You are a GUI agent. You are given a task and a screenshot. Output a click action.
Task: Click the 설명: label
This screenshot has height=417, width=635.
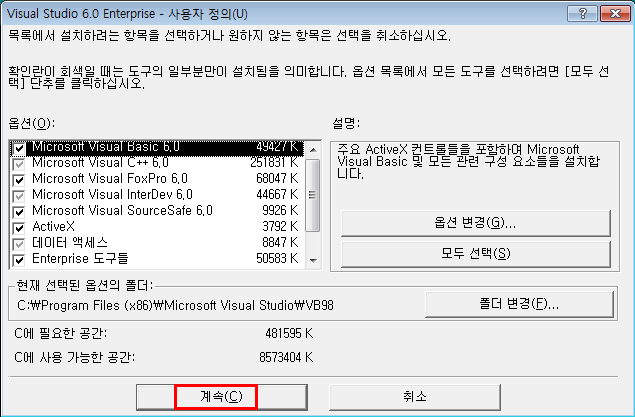(346, 123)
